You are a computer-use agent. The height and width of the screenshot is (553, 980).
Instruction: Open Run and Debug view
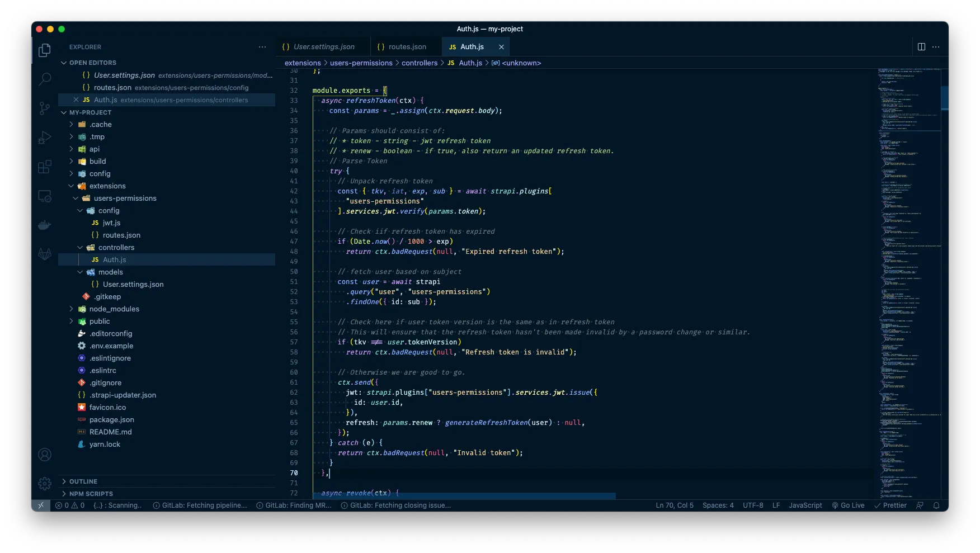click(45, 137)
